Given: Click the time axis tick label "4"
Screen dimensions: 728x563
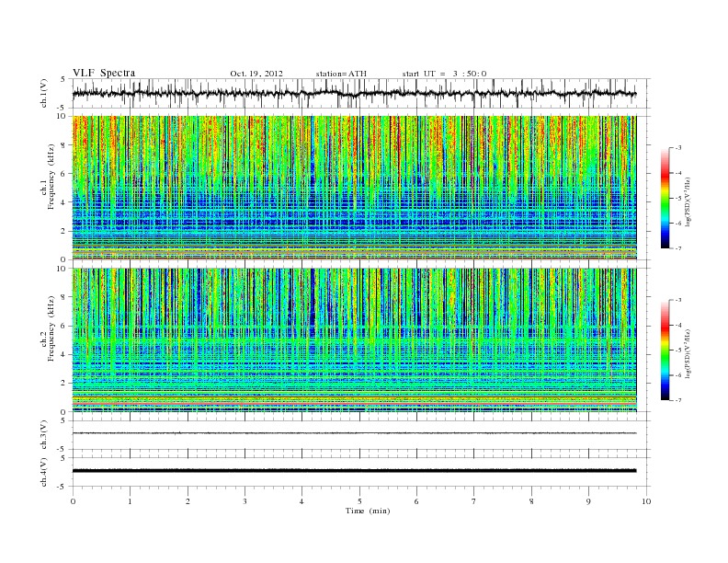Looking at the screenshot, I should [301, 501].
